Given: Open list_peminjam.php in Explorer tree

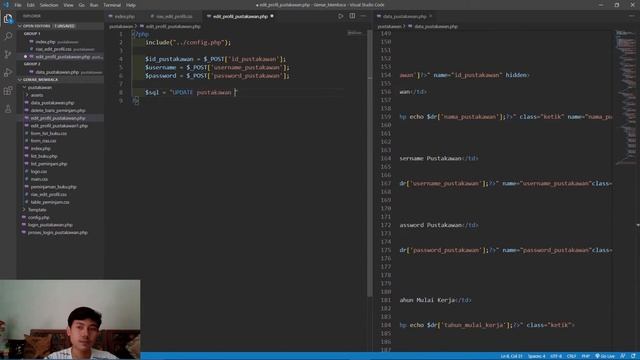Looking at the screenshot, I should [49, 164].
